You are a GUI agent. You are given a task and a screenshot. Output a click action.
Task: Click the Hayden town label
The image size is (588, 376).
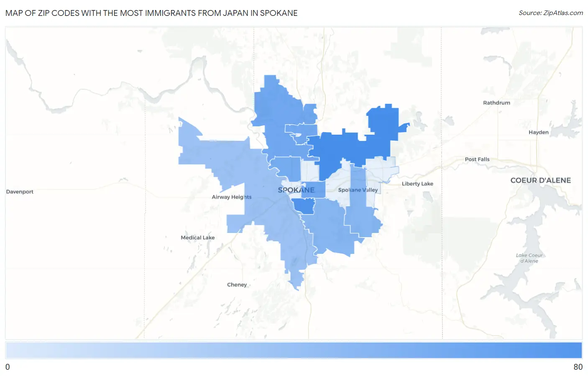pyautogui.click(x=538, y=132)
